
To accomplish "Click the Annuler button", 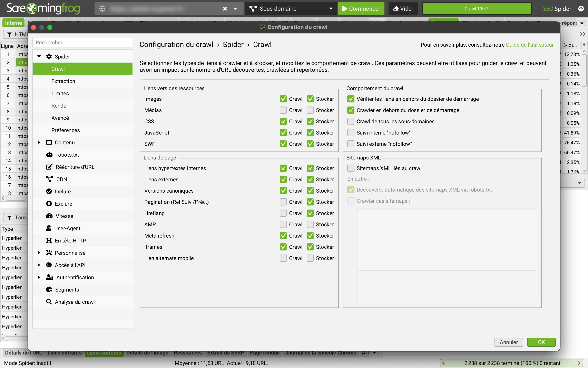I will [509, 342].
